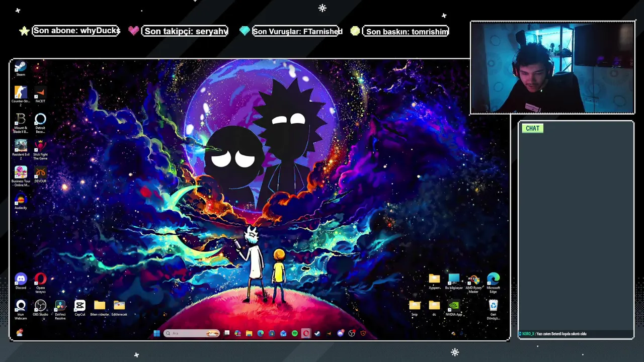644x362 pixels.
Task: Open the CapCut desktop shortcut
Action: coord(79,308)
